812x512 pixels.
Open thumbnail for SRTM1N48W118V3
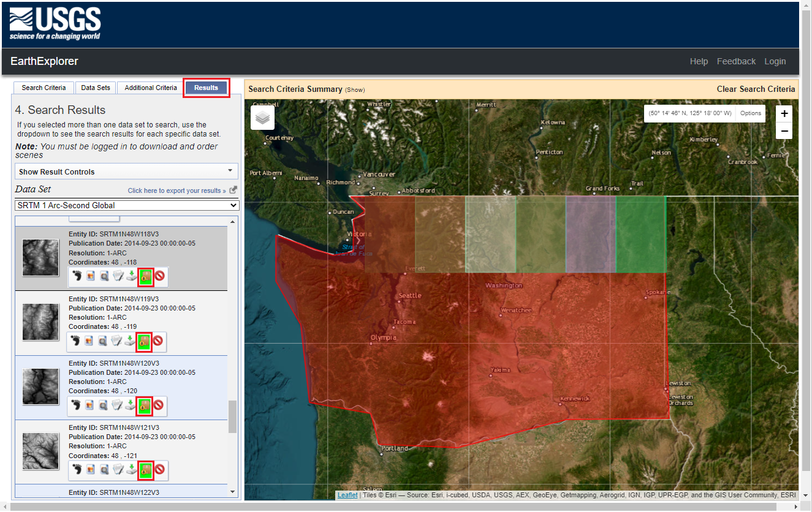point(41,257)
